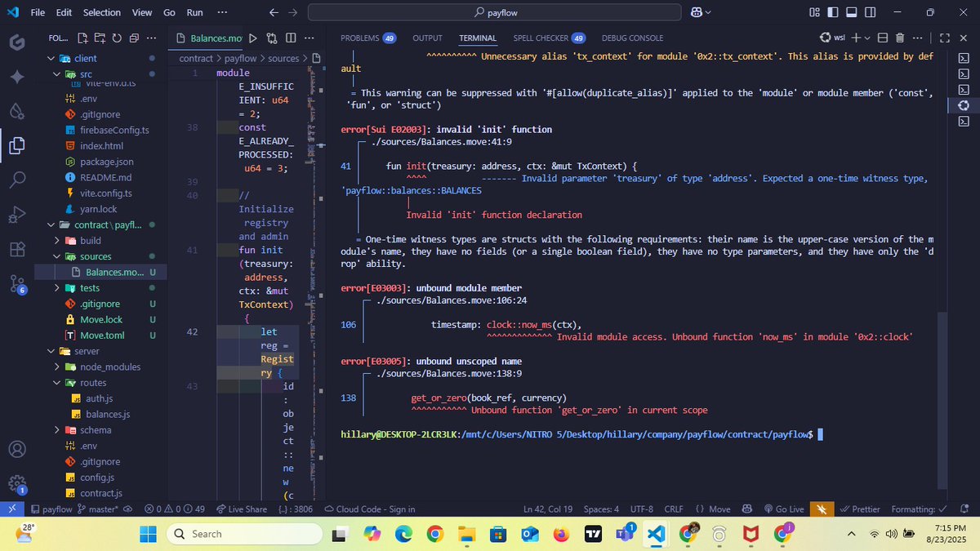
Task: Open the Manage gear icon
Action: [x=16, y=483]
